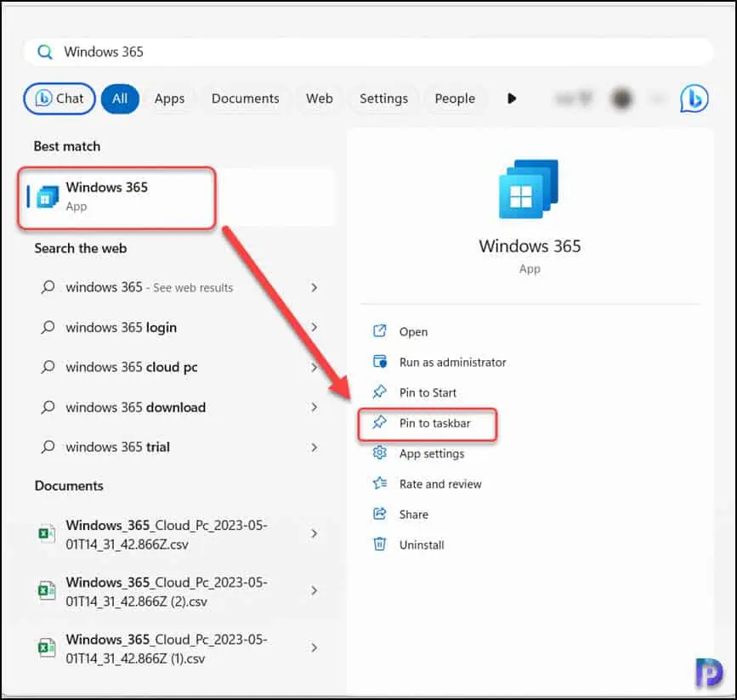Select the windows 365 login suggestion

click(179, 327)
